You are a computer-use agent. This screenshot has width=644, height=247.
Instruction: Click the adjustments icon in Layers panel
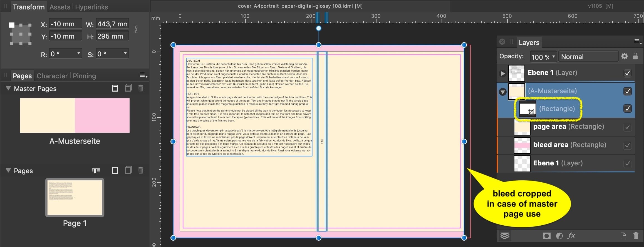tap(559, 236)
